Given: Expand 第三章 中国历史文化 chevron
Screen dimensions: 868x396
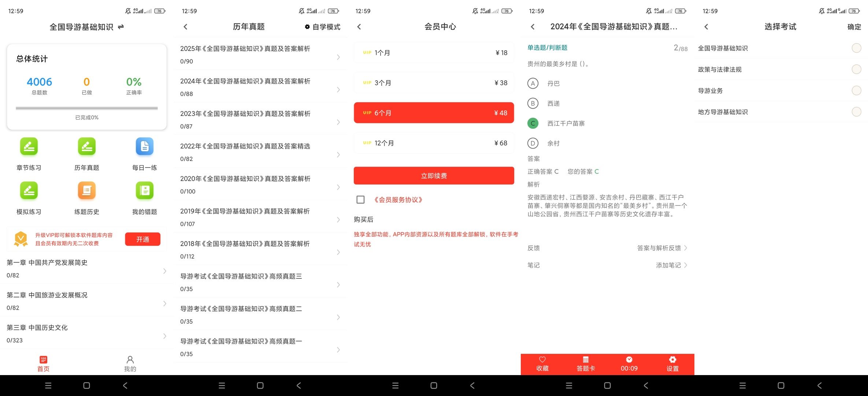Looking at the screenshot, I should pos(165,336).
